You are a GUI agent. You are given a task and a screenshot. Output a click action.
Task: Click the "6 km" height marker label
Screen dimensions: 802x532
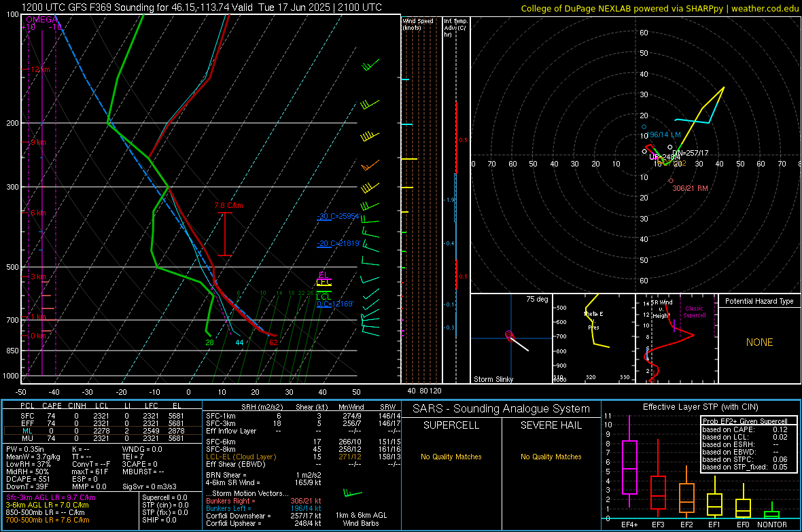click(38, 213)
